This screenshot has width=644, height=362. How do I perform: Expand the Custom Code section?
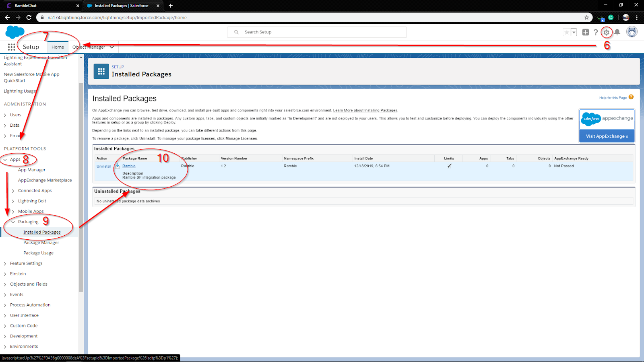5,326
